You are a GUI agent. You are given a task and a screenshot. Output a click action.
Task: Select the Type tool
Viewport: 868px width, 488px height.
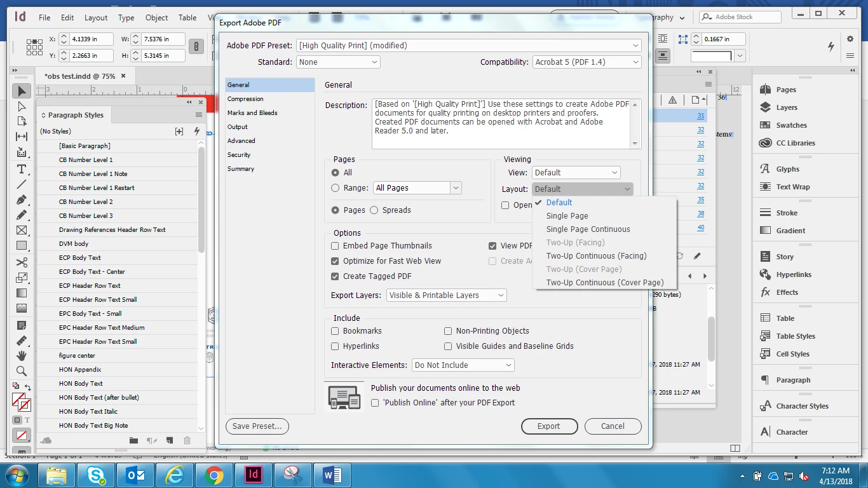point(22,169)
